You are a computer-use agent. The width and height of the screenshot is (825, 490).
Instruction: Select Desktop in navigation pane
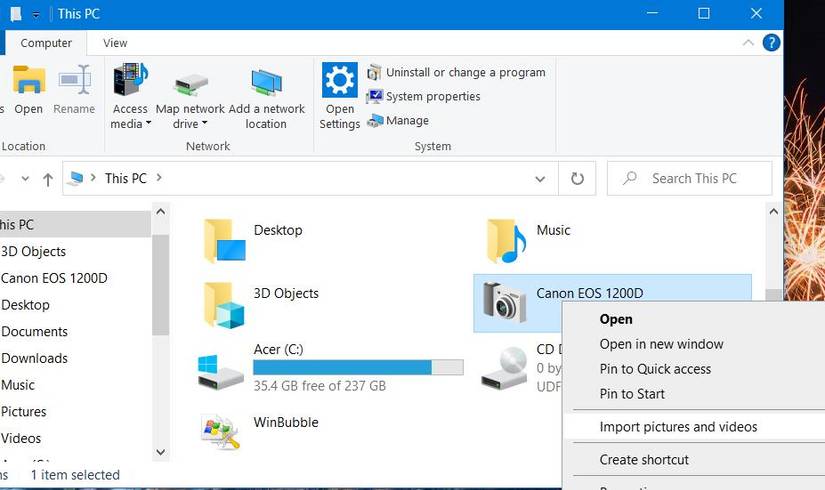tap(25, 305)
